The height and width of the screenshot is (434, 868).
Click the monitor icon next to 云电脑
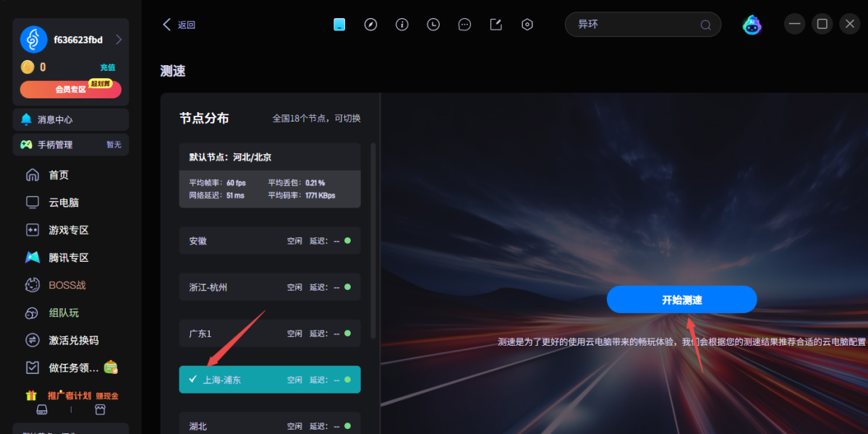point(33,203)
